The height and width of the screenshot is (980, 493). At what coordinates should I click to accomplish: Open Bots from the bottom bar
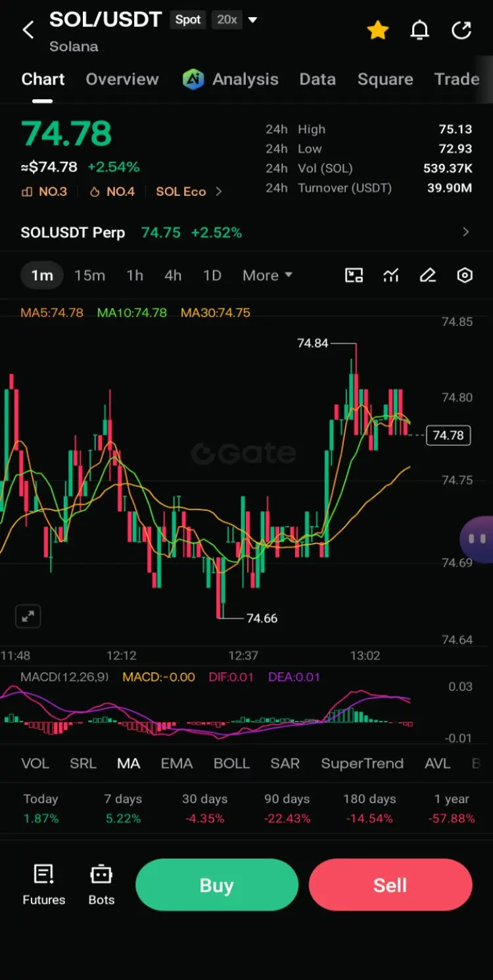tap(101, 885)
